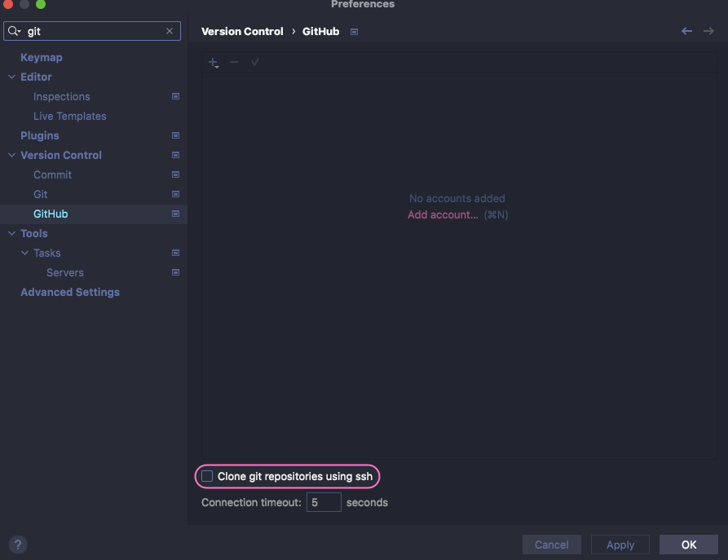Click the Apply button
Screen dimensions: 728x560
(620, 545)
